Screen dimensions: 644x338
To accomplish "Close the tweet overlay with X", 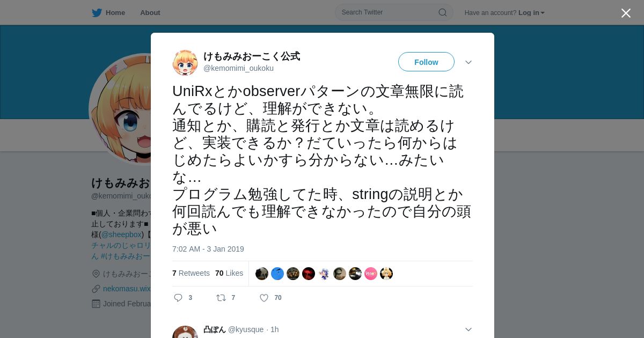I will point(626,13).
